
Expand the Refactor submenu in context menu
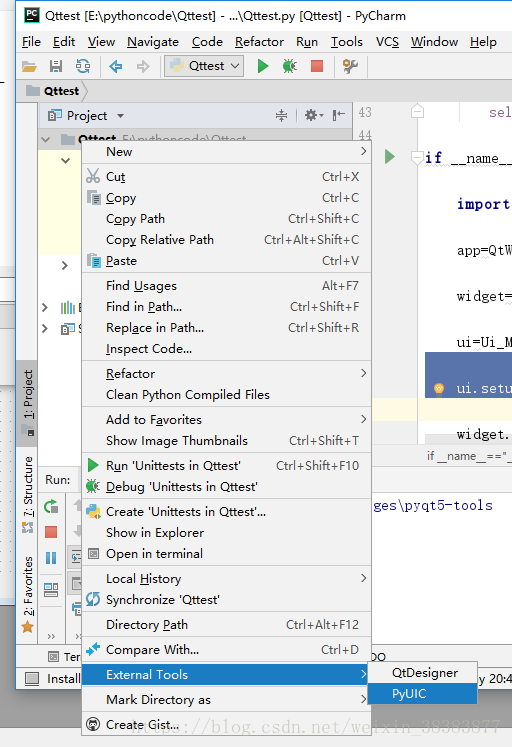[226, 374]
